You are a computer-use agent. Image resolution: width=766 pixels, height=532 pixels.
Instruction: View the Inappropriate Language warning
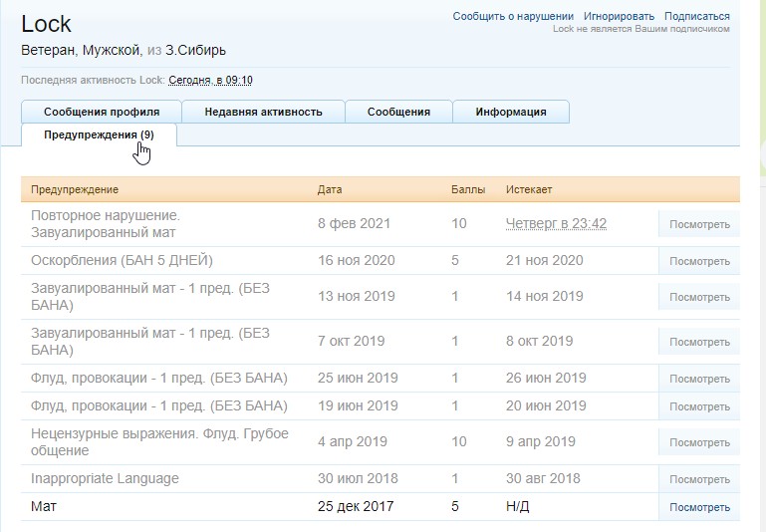pyautogui.click(x=699, y=479)
